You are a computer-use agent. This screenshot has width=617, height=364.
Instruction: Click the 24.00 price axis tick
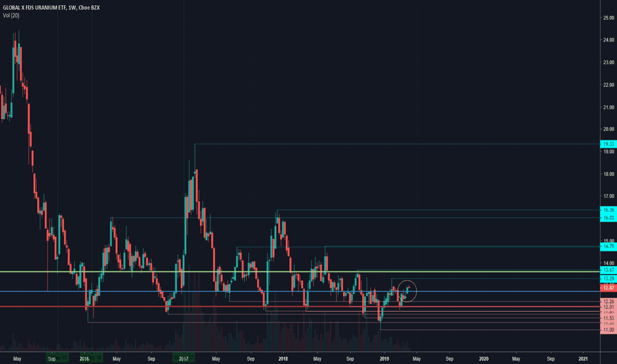tap(609, 40)
